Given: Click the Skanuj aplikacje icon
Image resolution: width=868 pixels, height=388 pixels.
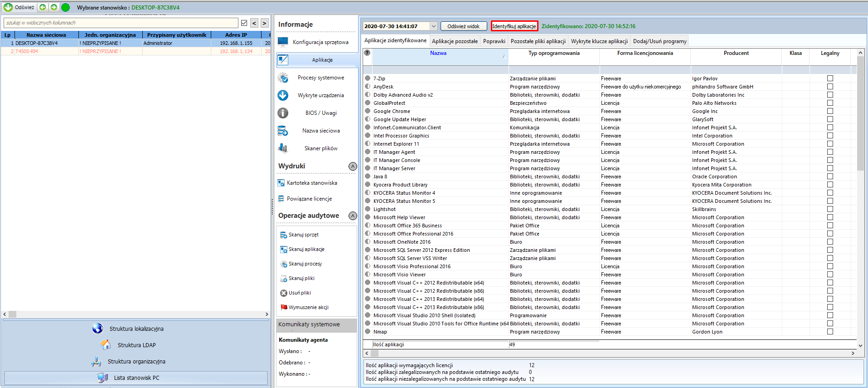Looking at the screenshot, I should click(284, 250).
